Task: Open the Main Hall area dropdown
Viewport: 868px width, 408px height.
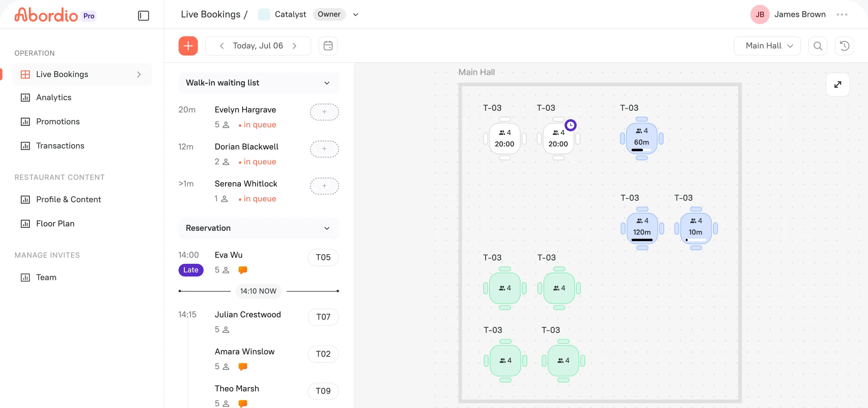Action: [767, 46]
